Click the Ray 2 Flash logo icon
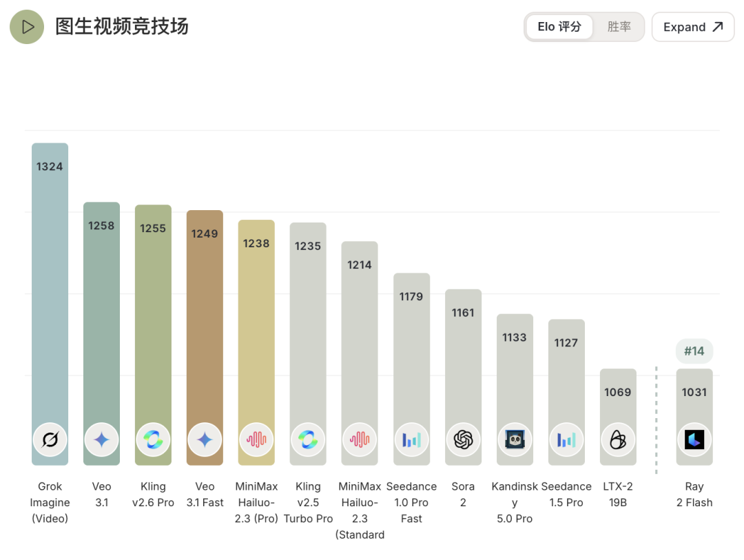The height and width of the screenshot is (560, 744). [x=694, y=439]
